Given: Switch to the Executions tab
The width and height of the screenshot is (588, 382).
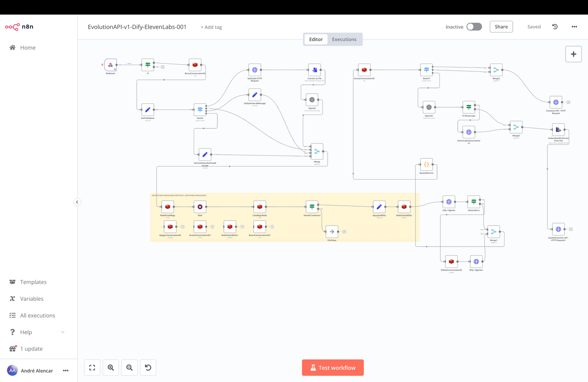Looking at the screenshot, I should (x=344, y=40).
